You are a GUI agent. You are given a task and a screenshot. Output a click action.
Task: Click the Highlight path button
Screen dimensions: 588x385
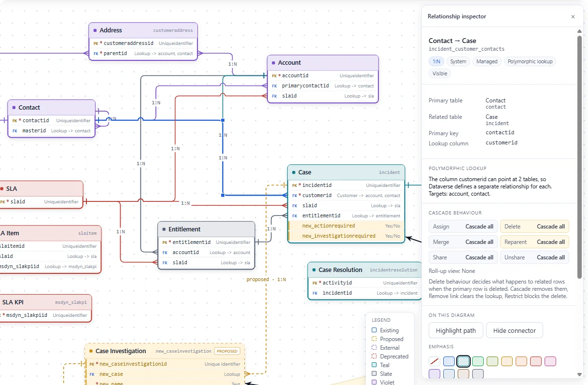(456, 330)
